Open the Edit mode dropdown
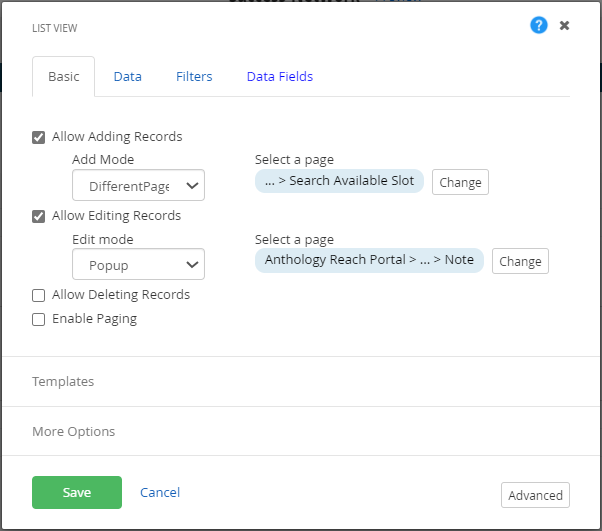This screenshot has height=531, width=602. (x=138, y=265)
